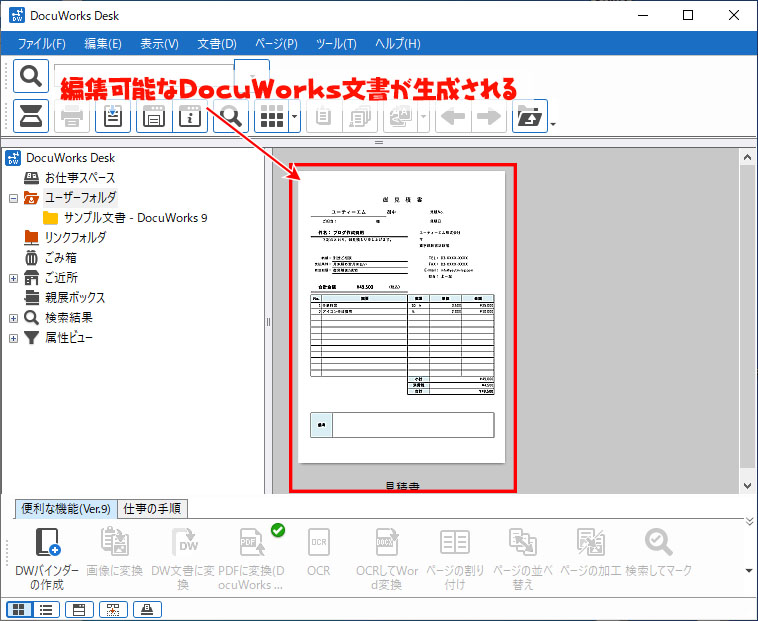The height and width of the screenshot is (621, 758).
Task: Open the File menu
Action: point(42,43)
